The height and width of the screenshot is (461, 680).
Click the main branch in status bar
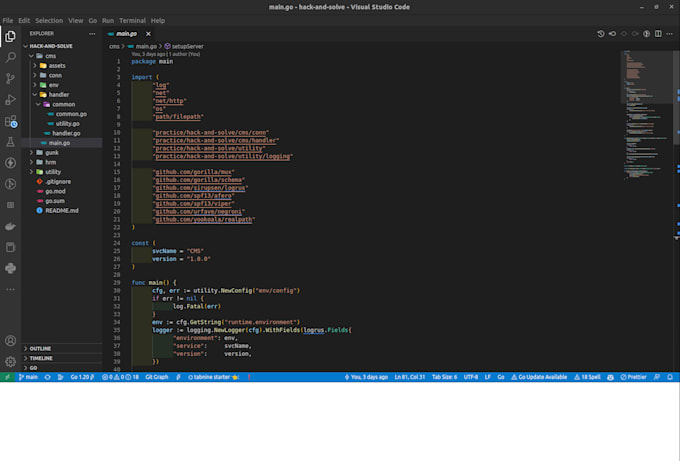[28, 377]
